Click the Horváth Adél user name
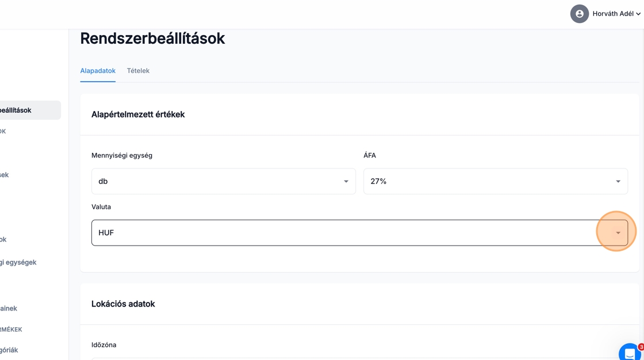Image resolution: width=644 pixels, height=360 pixels. point(612,14)
